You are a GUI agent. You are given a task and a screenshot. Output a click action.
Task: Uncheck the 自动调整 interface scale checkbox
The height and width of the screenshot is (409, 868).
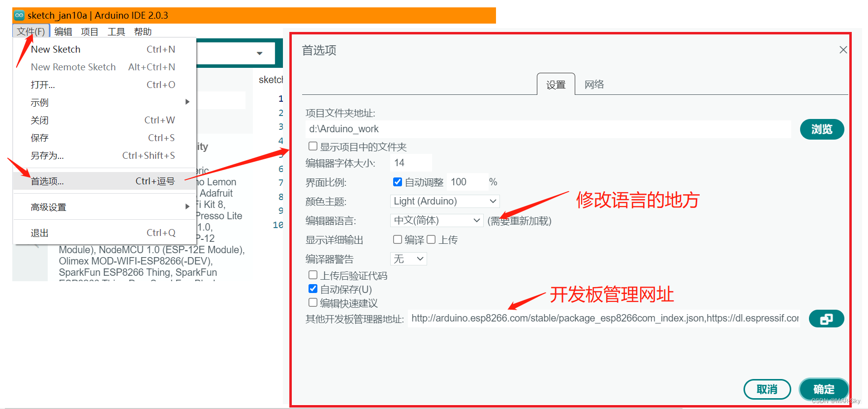tap(398, 182)
